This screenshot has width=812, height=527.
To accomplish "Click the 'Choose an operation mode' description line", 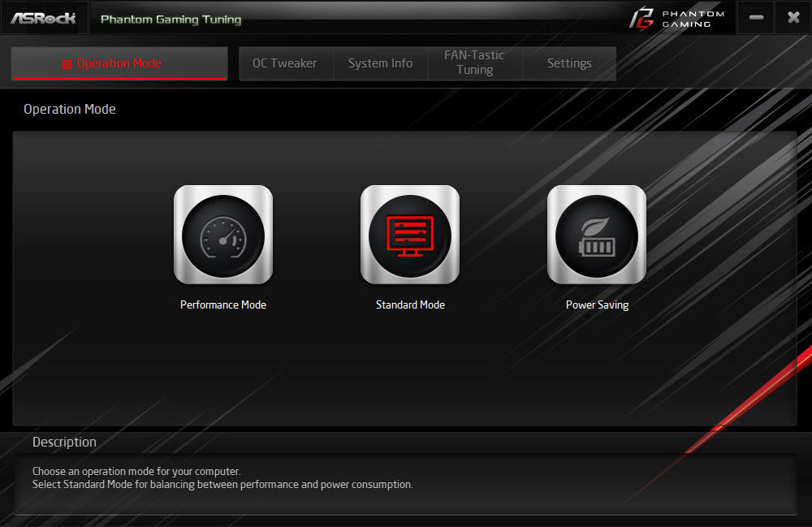I will click(x=136, y=471).
